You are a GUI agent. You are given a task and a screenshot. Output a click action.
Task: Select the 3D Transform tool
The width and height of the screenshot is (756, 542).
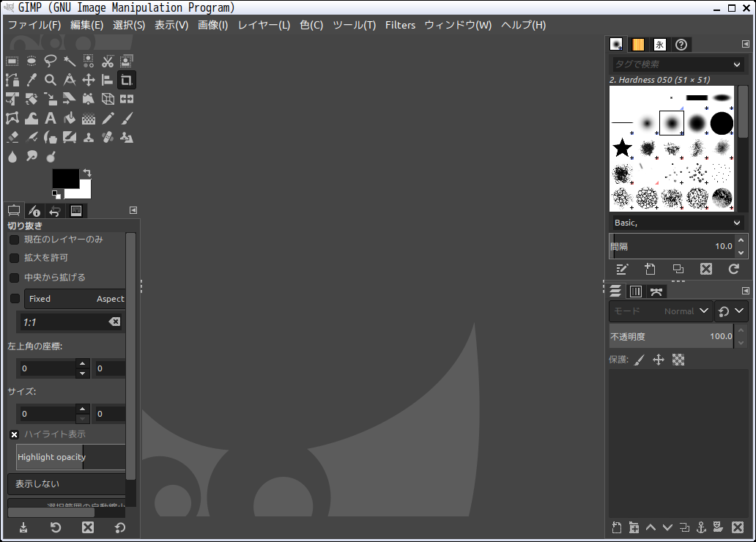(x=108, y=100)
